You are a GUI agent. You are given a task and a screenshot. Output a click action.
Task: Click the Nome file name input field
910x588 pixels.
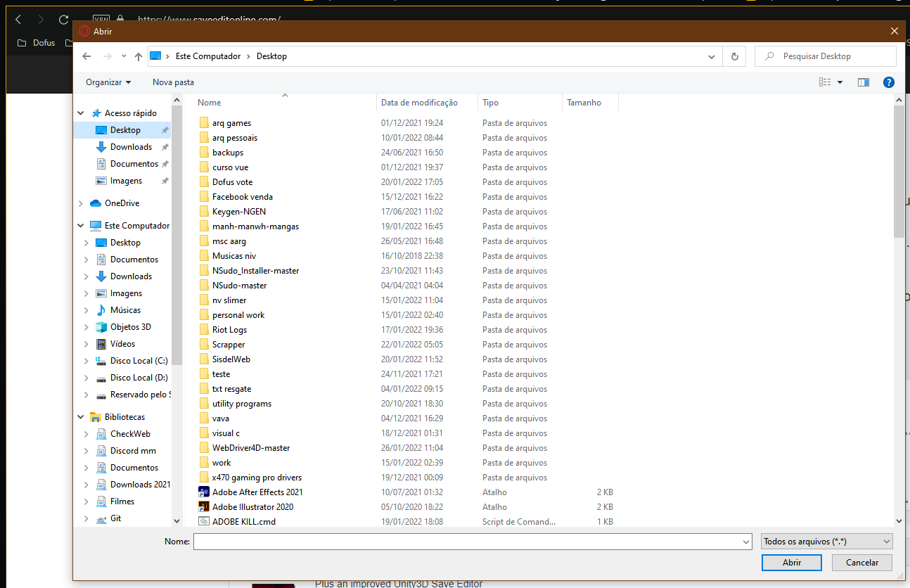[467, 542]
